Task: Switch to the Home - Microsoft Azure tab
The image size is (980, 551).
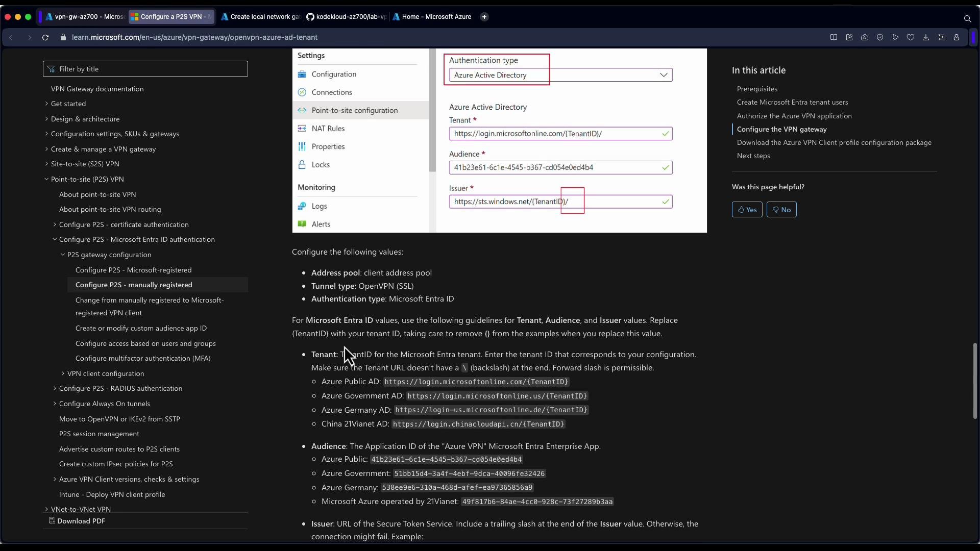Action: [x=432, y=17]
